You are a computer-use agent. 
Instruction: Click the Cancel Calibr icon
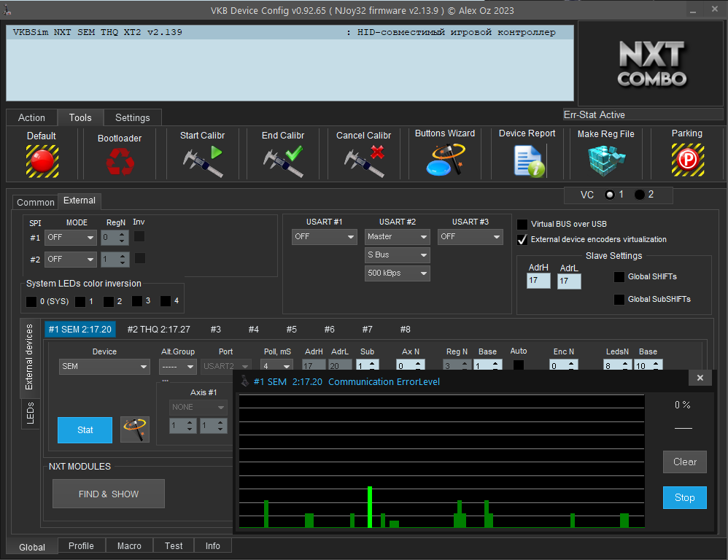[364, 161]
